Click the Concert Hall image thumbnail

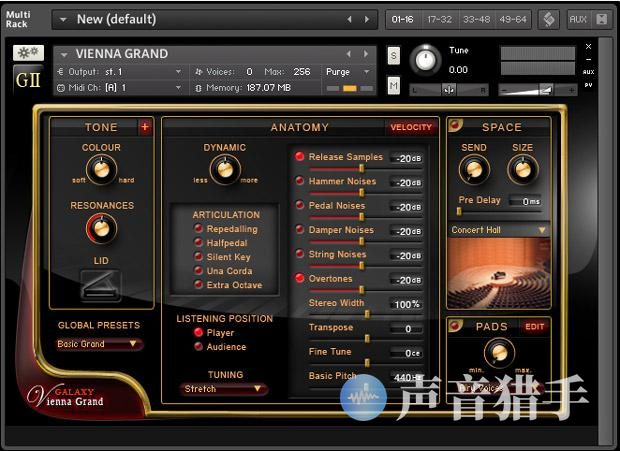[x=499, y=272]
